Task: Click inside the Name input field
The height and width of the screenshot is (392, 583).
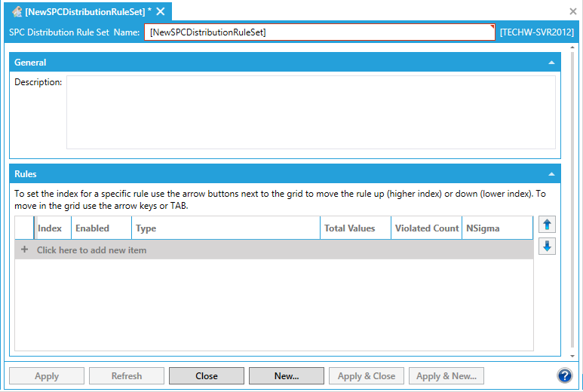Action: tap(319, 32)
